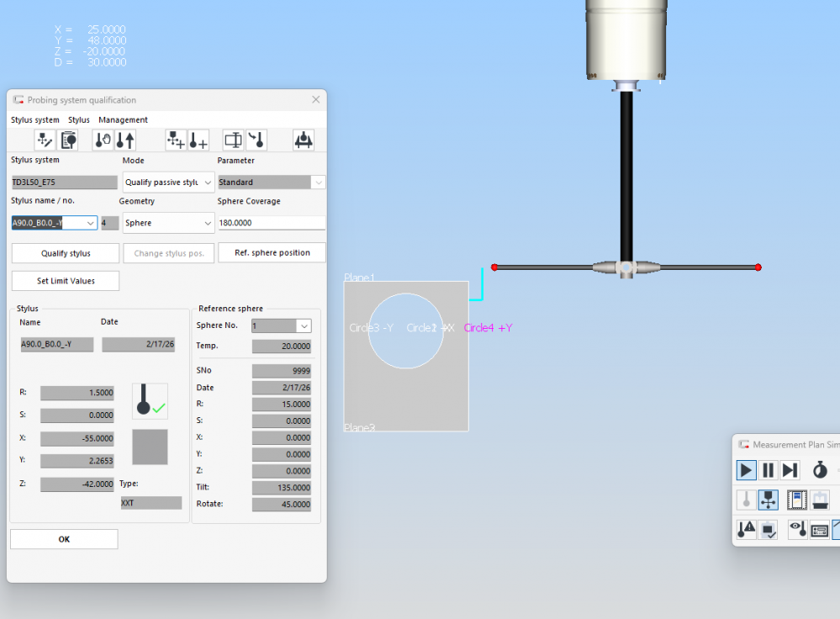This screenshot has height=619, width=840.
Task: Click the stylus with up arrow icon
Action: tap(125, 140)
